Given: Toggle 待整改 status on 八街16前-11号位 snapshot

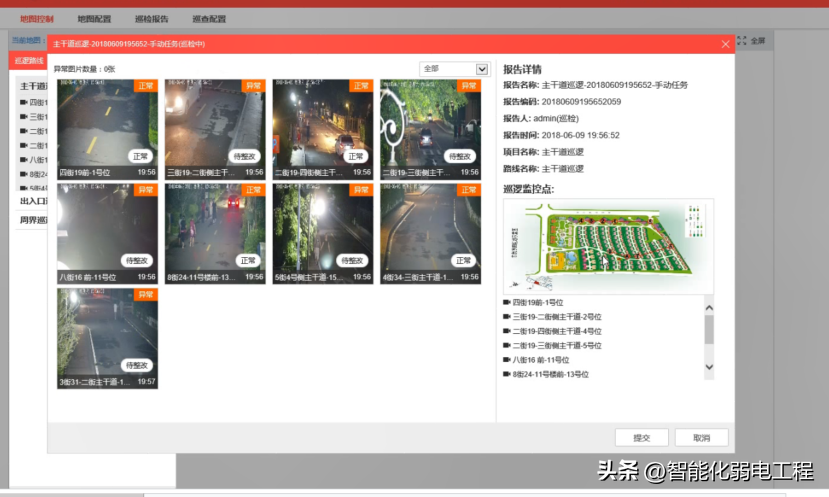Looking at the screenshot, I should coord(137,260).
